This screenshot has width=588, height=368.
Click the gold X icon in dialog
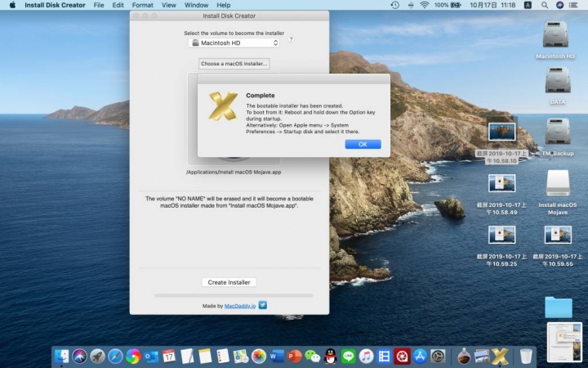[223, 106]
